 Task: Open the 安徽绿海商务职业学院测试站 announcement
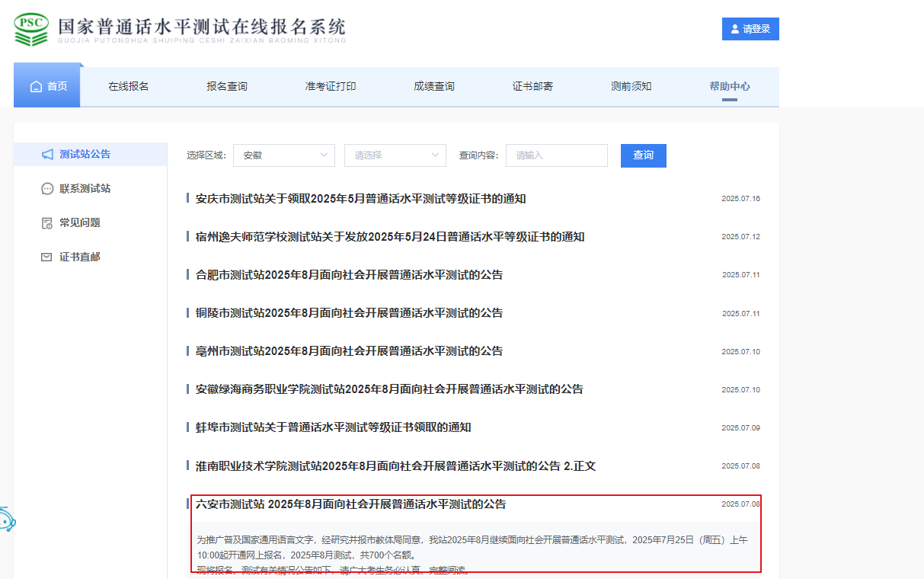(389, 389)
